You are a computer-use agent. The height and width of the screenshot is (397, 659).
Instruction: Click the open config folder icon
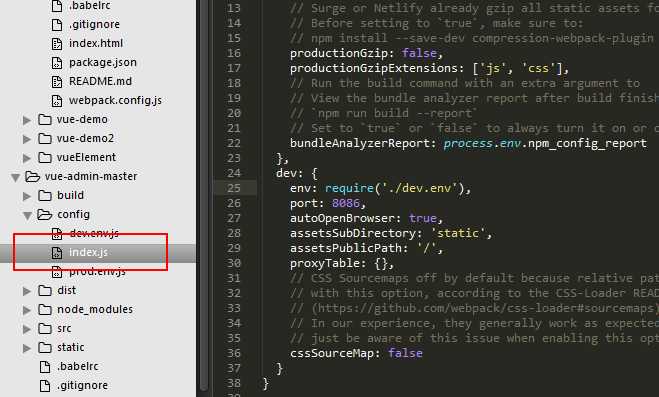pos(45,215)
